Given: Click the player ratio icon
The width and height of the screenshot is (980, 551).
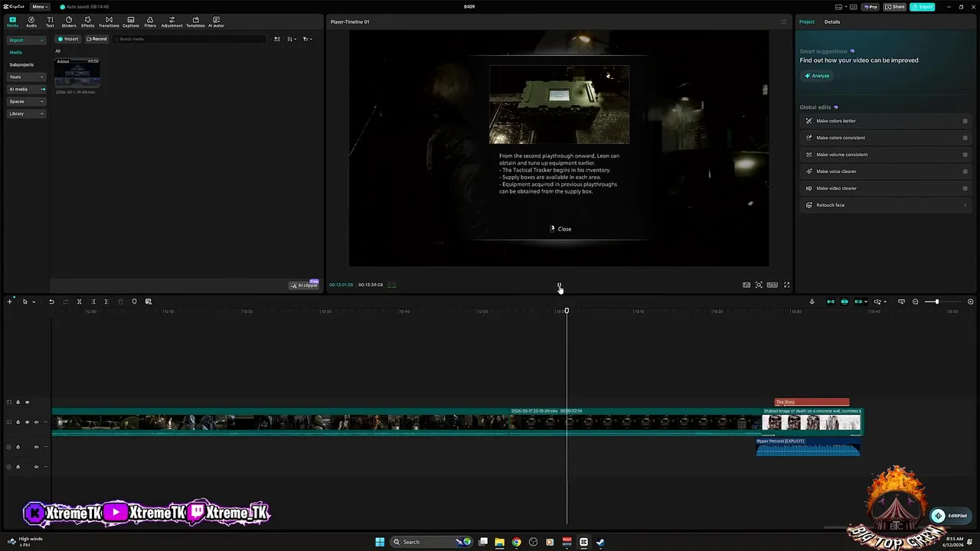Looking at the screenshot, I should coord(773,285).
